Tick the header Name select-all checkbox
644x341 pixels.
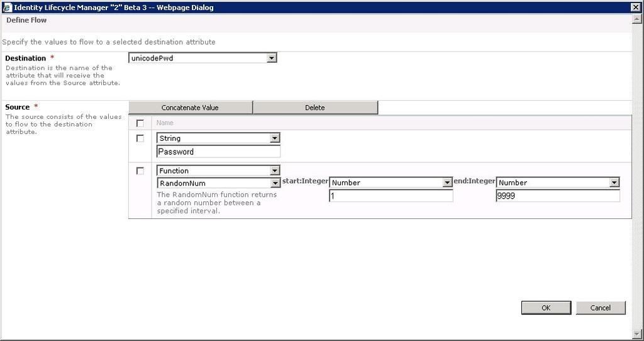coord(140,123)
